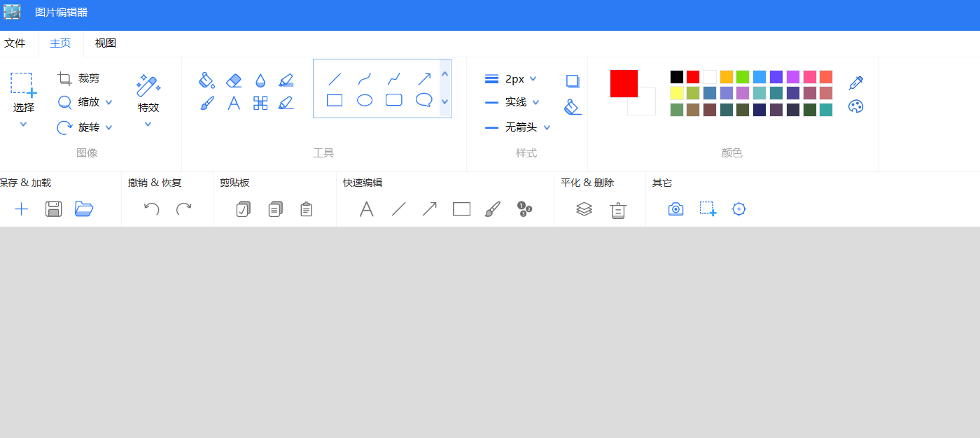Select the water drop blur tool
980x438 pixels.
click(x=260, y=80)
